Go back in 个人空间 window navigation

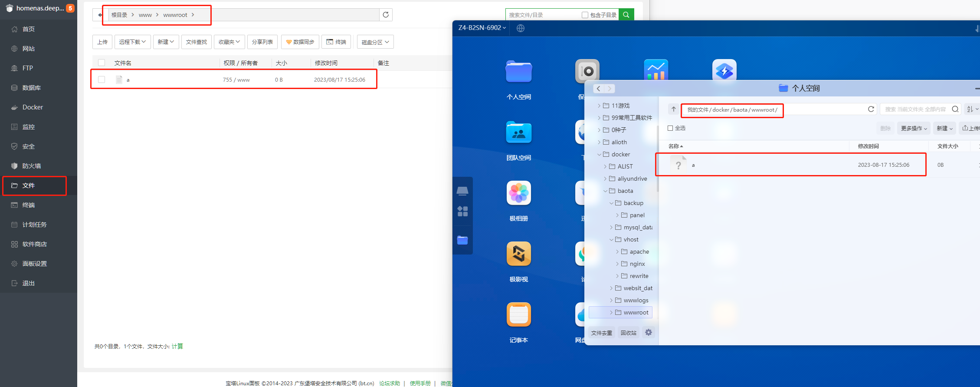599,89
